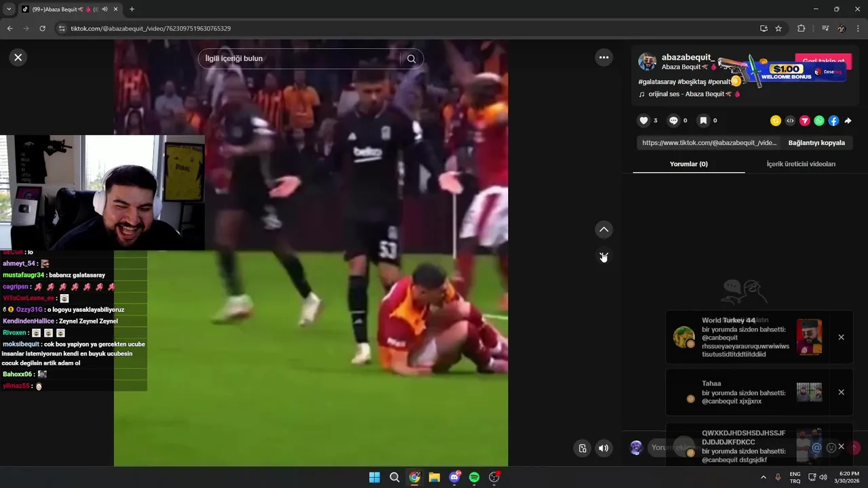868x488 pixels.
Task: Open Chrome three-dot menu
Action: [x=859, y=28]
